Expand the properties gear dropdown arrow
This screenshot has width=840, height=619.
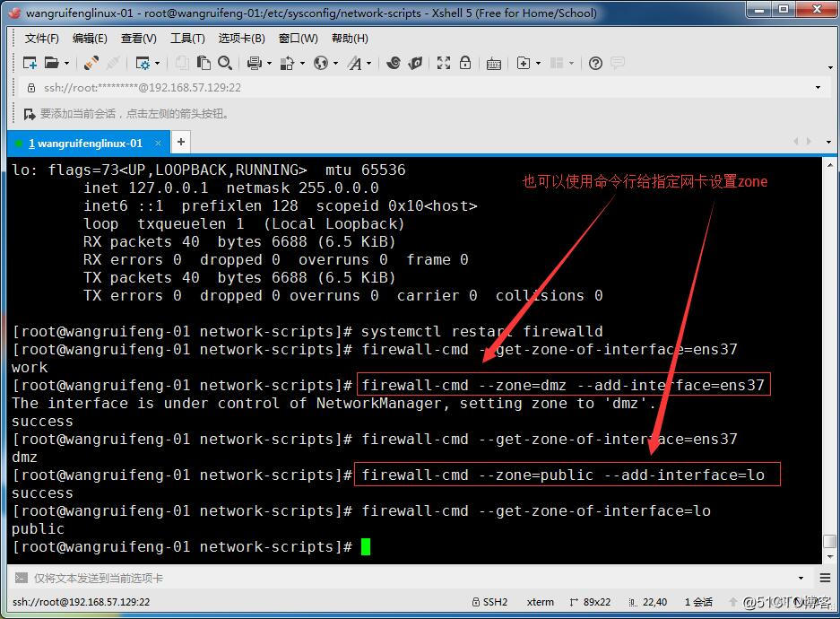point(158,64)
